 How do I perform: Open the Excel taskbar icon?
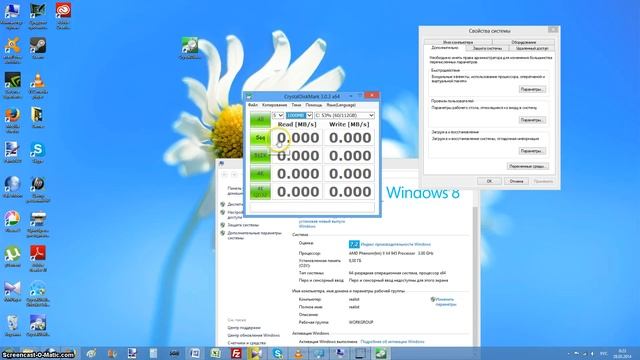216,353
